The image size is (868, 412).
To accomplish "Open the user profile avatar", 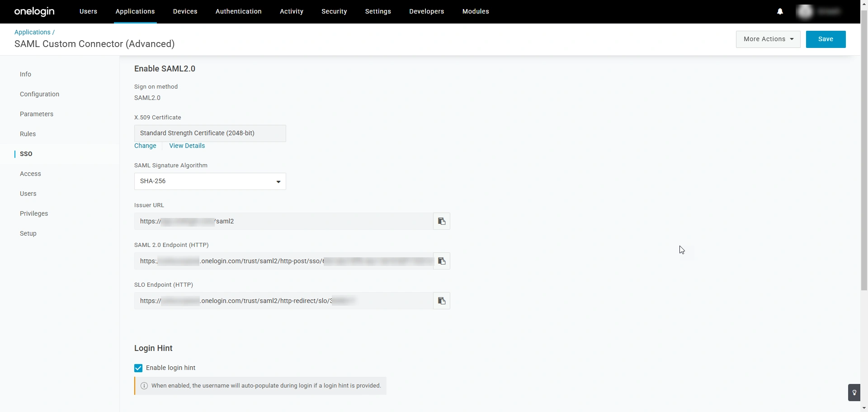I will tap(805, 12).
